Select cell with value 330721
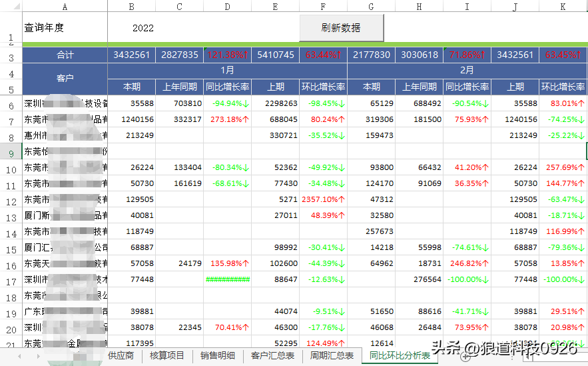Viewport: 588px width, 366px height. click(x=276, y=135)
